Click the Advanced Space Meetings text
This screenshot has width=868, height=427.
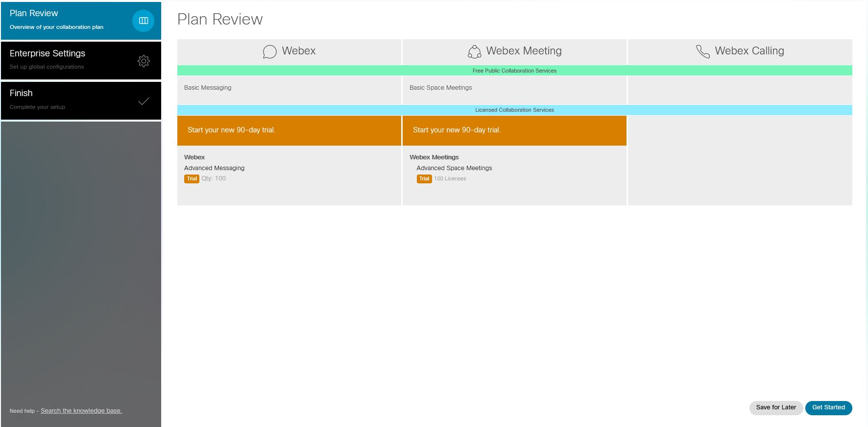click(x=454, y=168)
